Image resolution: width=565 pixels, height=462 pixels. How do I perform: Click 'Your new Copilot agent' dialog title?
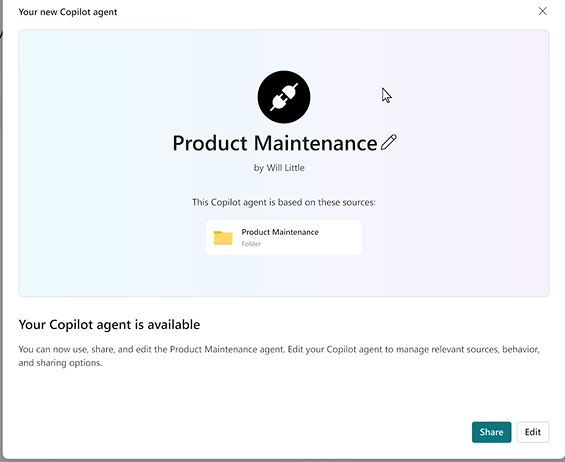pos(68,12)
